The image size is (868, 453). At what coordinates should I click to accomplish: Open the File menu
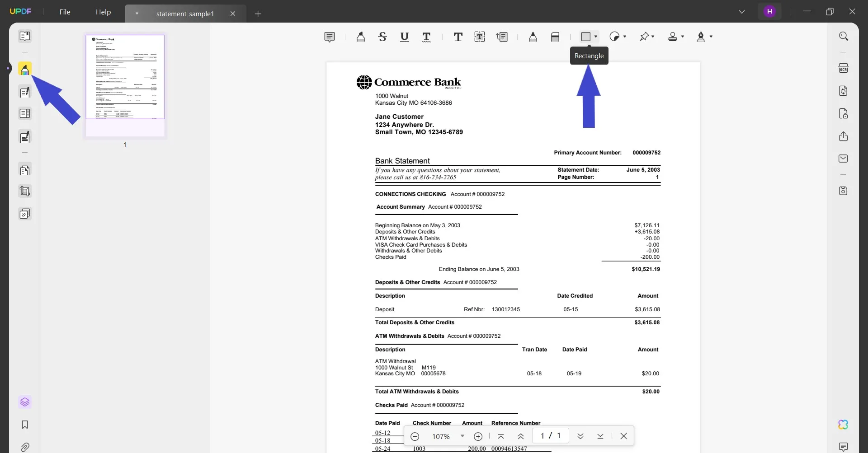[65, 12]
